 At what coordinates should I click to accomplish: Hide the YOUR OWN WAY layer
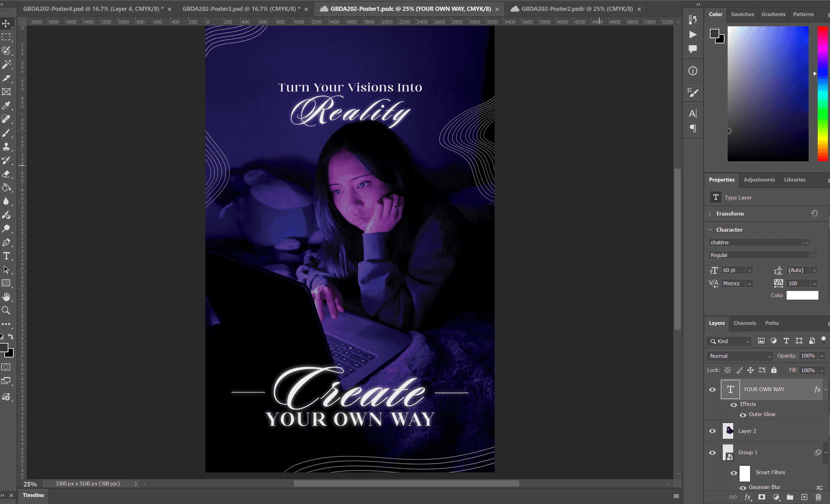(x=712, y=389)
